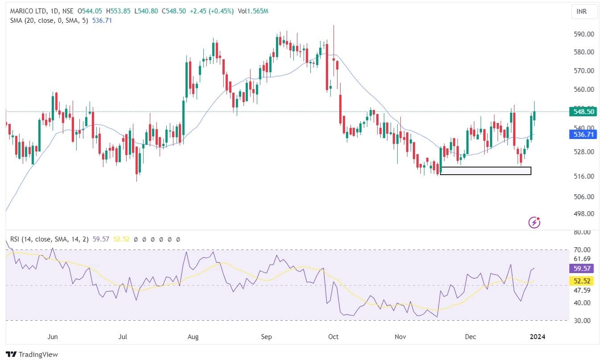
Task: Click the Jun label on time axis
Action: 53,337
